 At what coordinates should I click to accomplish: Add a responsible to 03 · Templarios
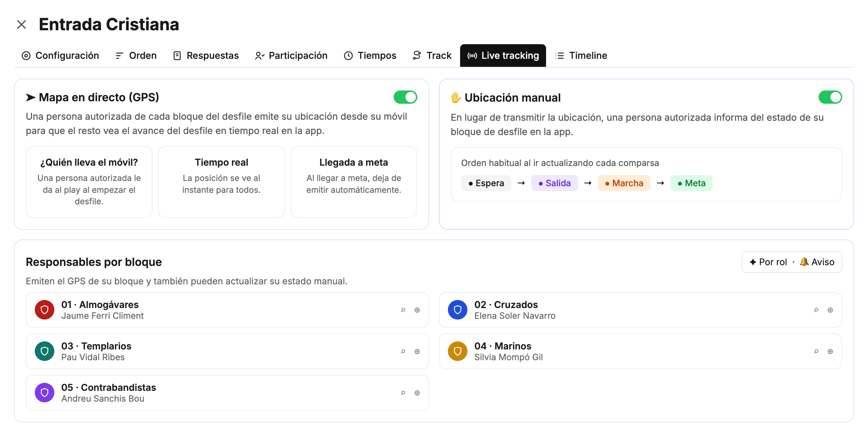pyautogui.click(x=417, y=352)
